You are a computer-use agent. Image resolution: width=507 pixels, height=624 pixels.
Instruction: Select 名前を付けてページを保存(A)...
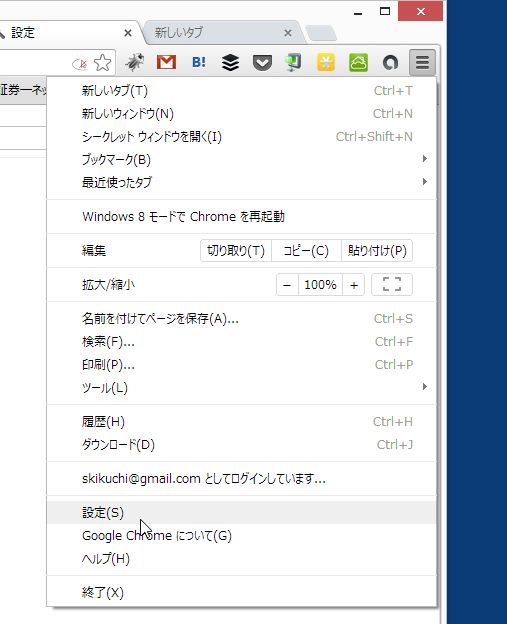[x=242, y=318]
